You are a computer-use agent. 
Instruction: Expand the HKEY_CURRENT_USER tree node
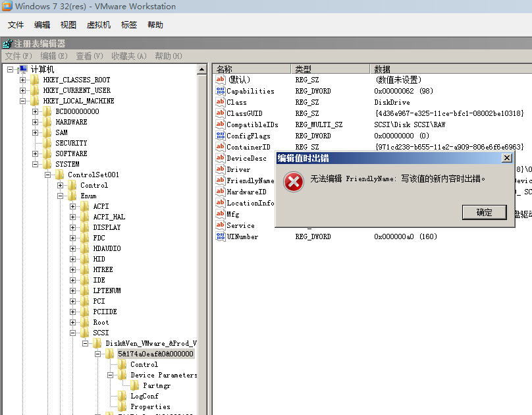click(22, 91)
